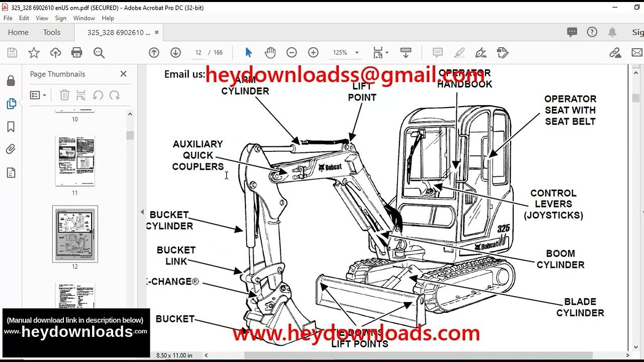Collapse the navigation pane arrow
644x362 pixels.
click(142, 212)
